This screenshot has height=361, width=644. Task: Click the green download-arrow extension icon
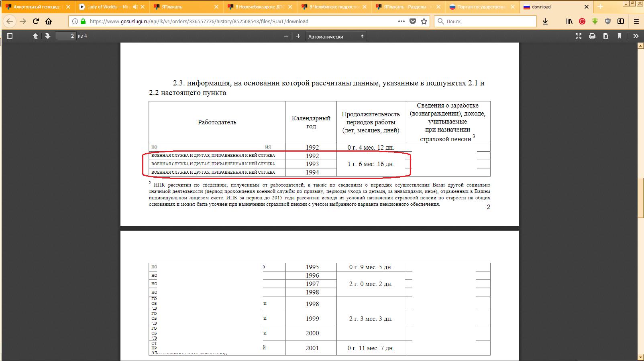(x=595, y=21)
